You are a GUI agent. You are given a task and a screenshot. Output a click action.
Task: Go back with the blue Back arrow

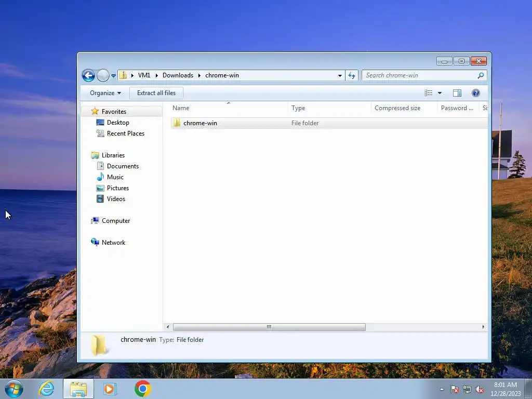coord(88,75)
